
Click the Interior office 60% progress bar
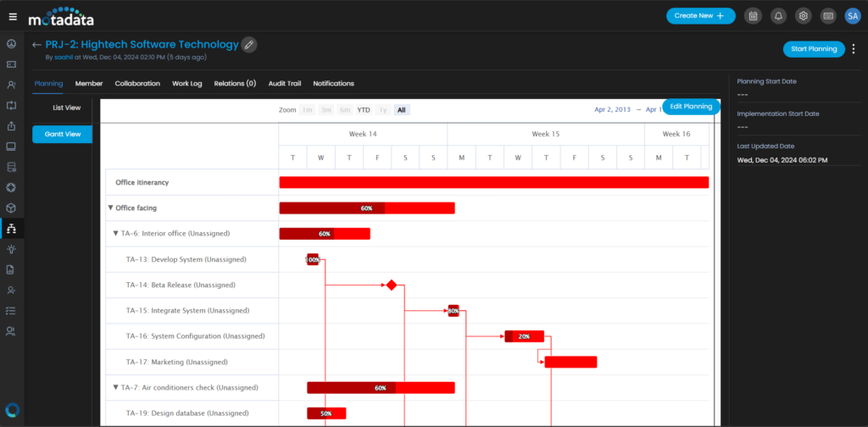(325, 234)
